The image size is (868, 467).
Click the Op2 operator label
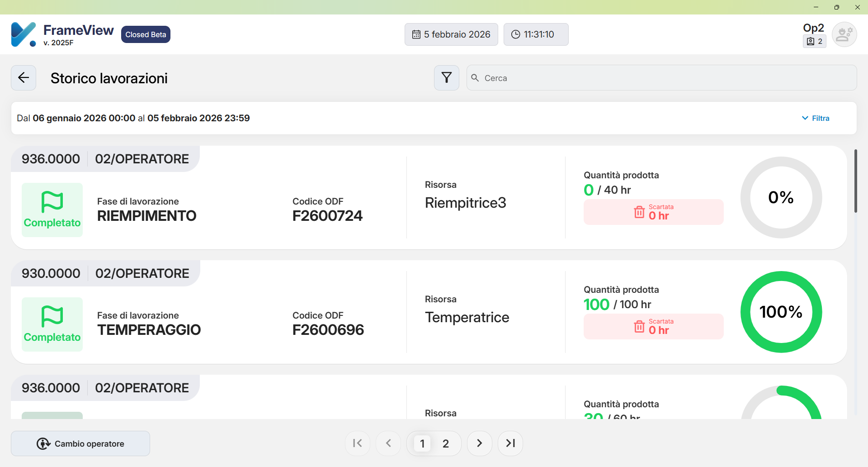pos(813,28)
